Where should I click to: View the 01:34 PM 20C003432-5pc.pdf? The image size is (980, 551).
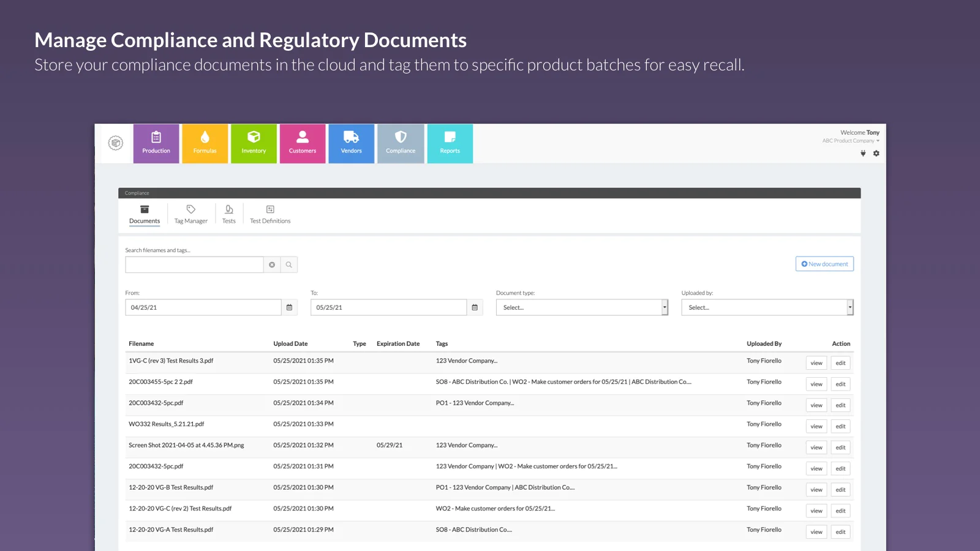tap(816, 405)
